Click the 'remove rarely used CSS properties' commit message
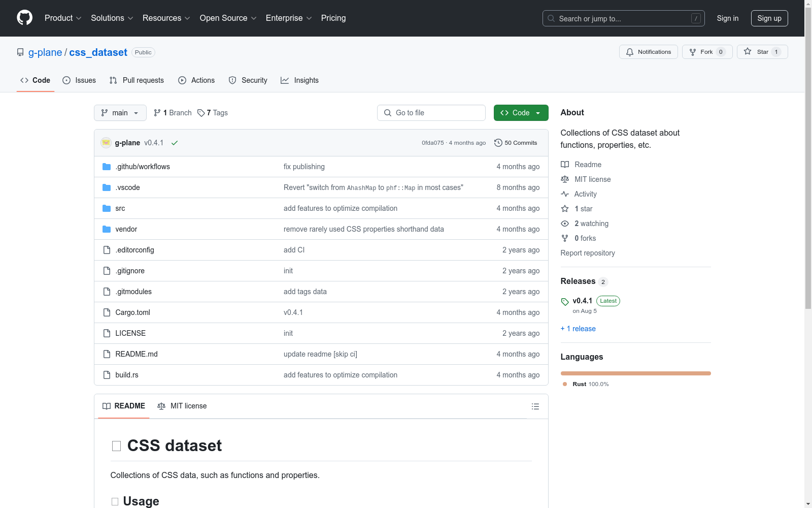 click(364, 229)
